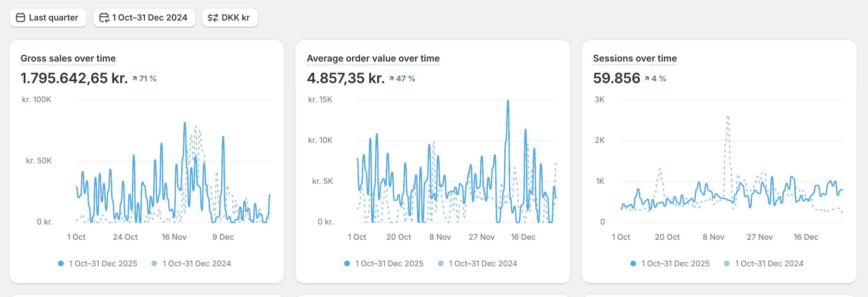
Task: Open the Average order value over time report
Action: pos(373,58)
